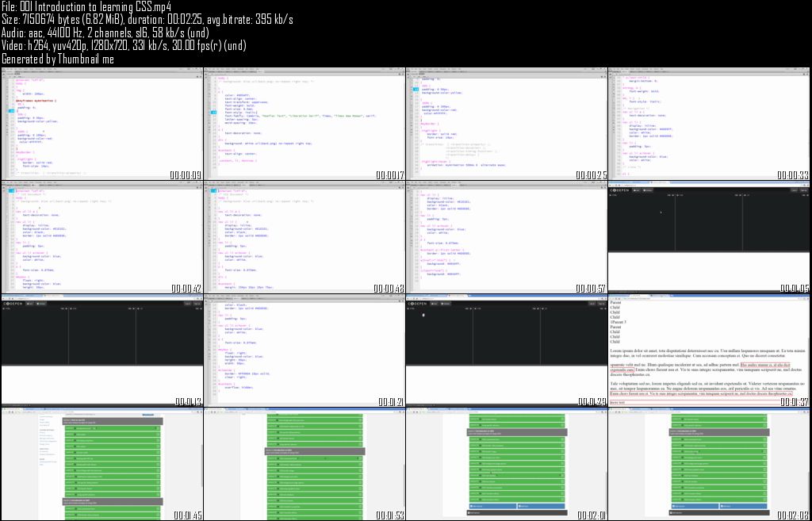Select the thumbnail stamped 00:00:25
Viewport: 812px width, 521px height.
point(507,124)
